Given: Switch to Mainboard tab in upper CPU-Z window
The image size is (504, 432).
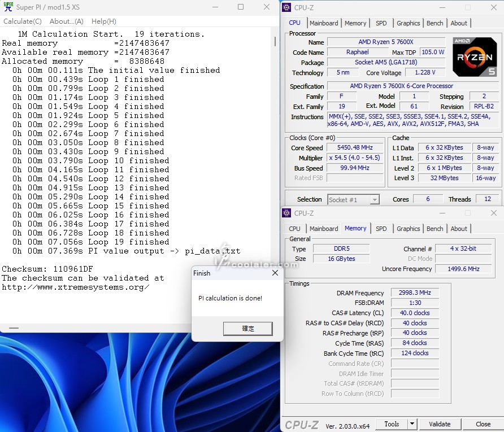Looking at the screenshot, I should pyautogui.click(x=324, y=23).
